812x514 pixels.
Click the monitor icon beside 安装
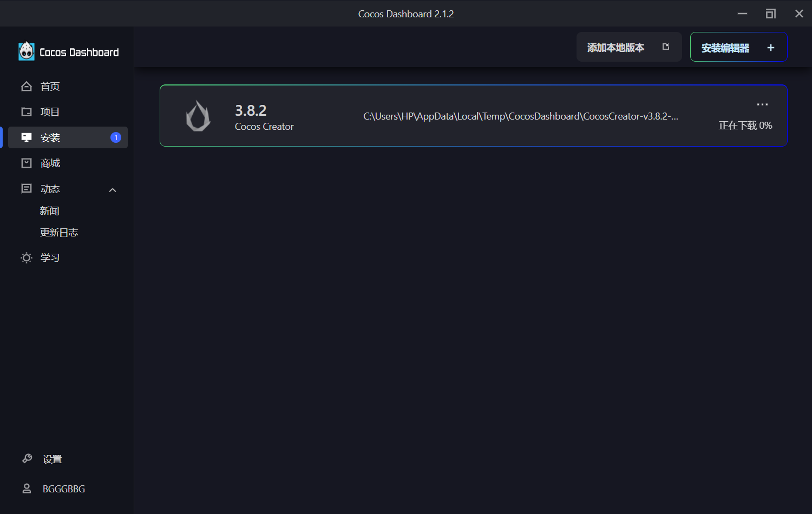[x=27, y=137]
